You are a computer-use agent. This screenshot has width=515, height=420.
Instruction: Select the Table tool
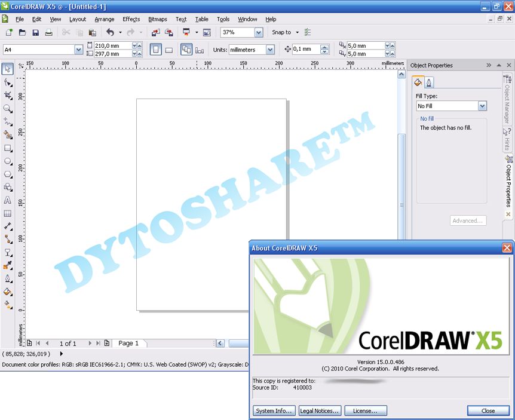8,213
